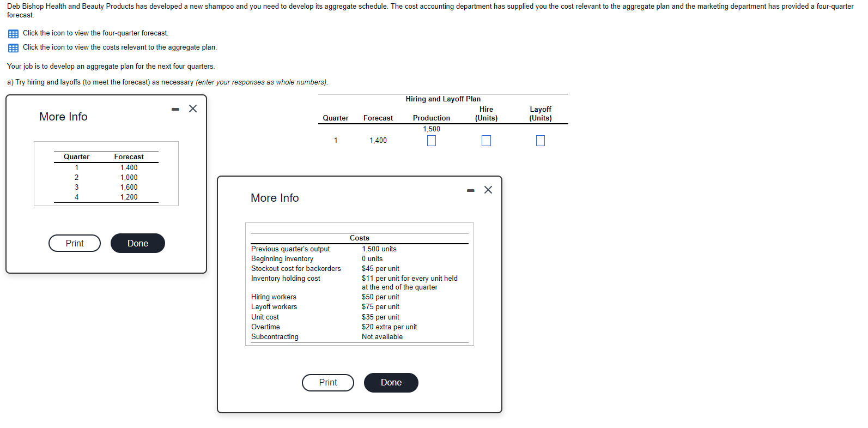Click Print in the forecast dialog
Viewport: 868px width, 428px height.
click(75, 243)
